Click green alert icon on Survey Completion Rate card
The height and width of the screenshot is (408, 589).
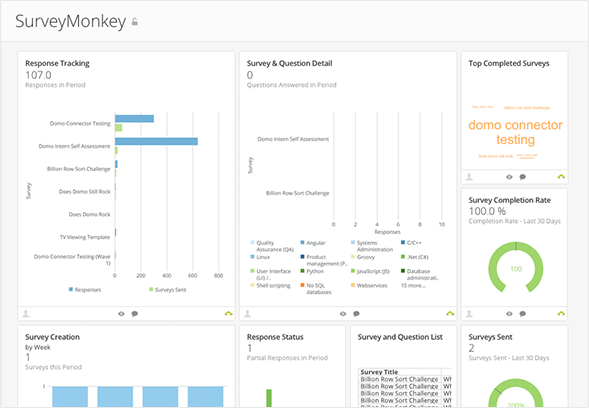pyautogui.click(x=561, y=313)
